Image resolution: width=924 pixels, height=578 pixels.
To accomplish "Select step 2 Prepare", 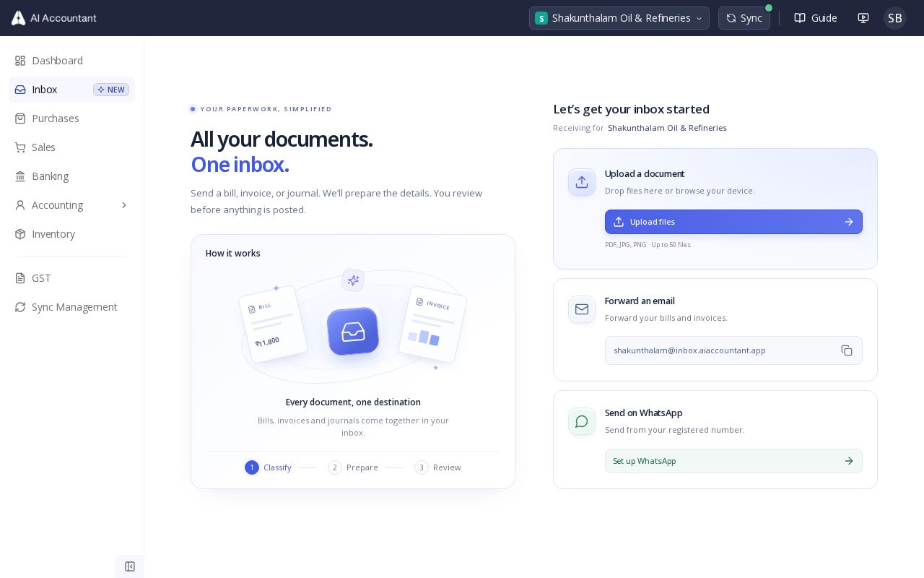I will coord(353,467).
